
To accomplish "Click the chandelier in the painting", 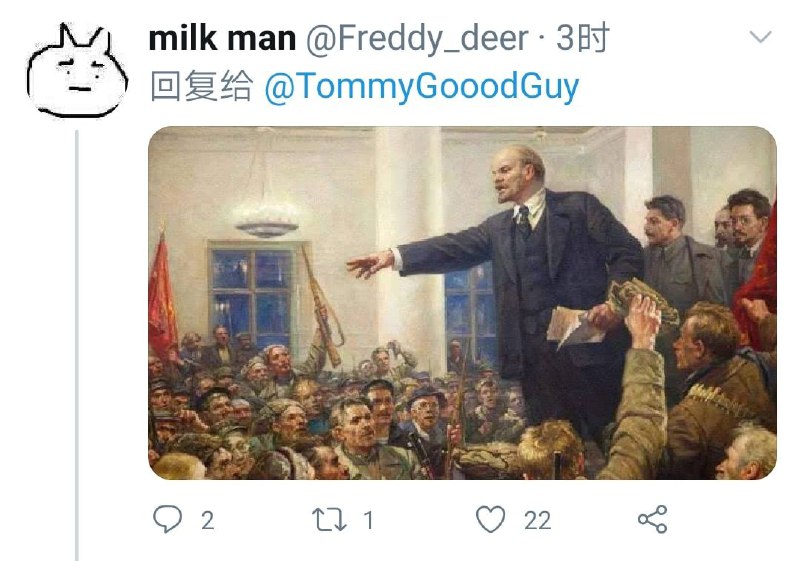I will click(x=267, y=217).
